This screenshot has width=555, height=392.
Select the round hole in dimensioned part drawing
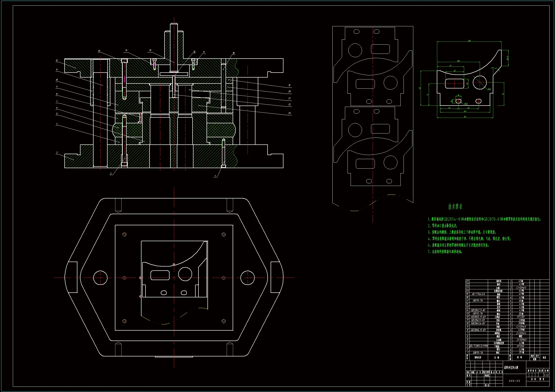[x=480, y=82]
